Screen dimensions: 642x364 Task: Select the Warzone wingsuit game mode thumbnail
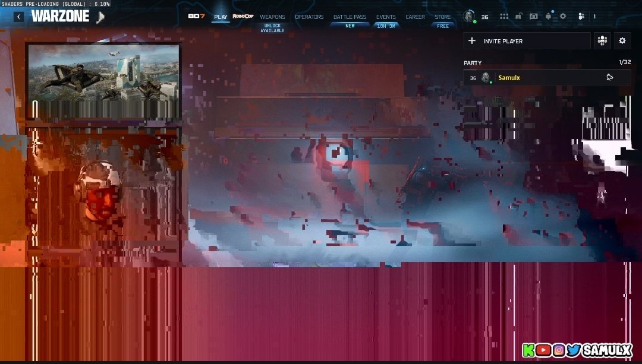tap(103, 81)
